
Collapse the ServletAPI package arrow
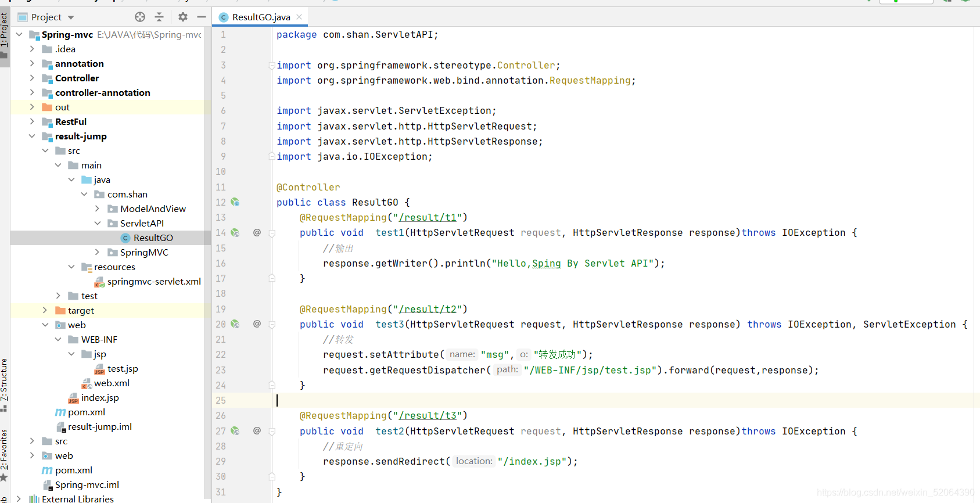coord(97,223)
